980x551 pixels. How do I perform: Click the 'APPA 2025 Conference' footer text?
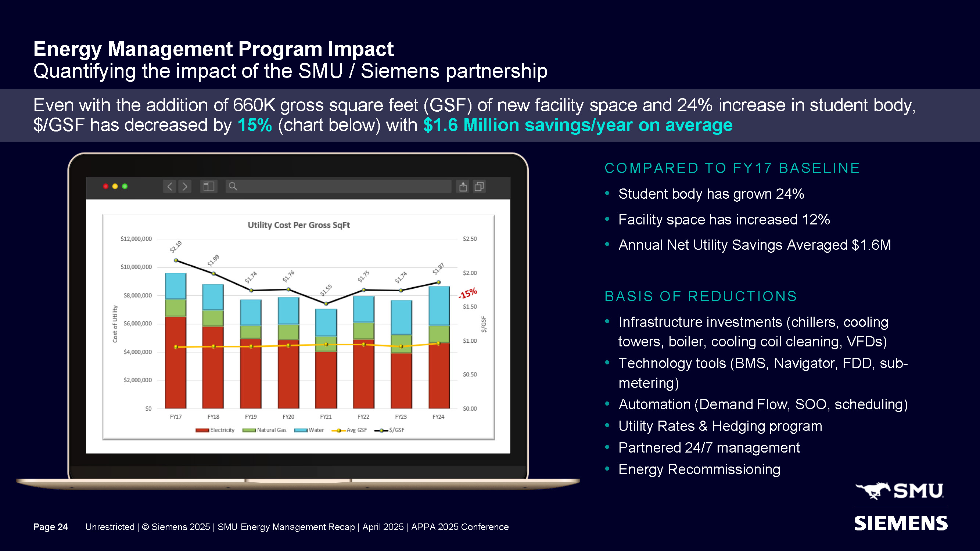(x=460, y=527)
